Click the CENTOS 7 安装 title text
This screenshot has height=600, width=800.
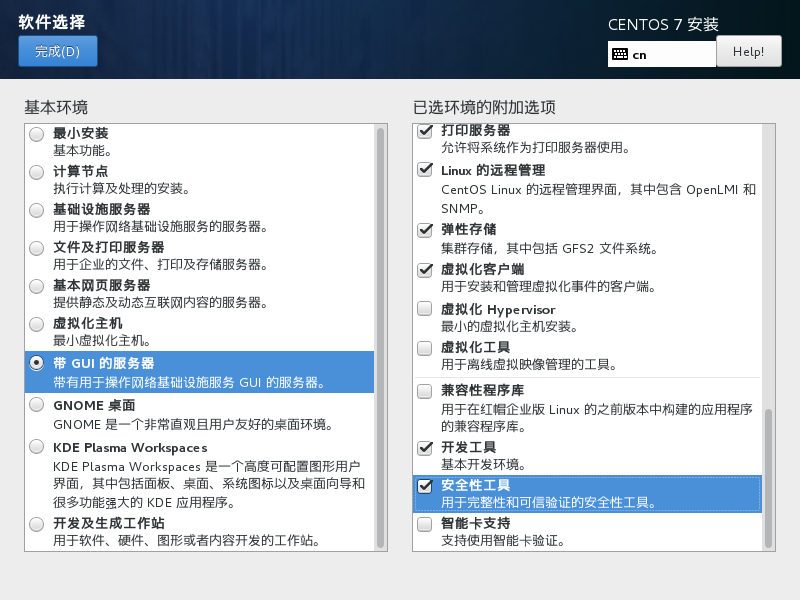click(663, 24)
